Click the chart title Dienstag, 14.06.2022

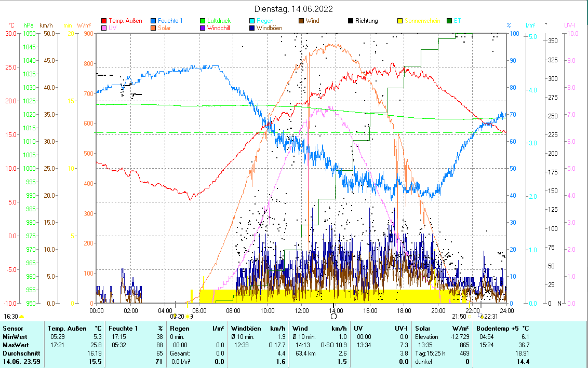pyautogui.click(x=294, y=9)
